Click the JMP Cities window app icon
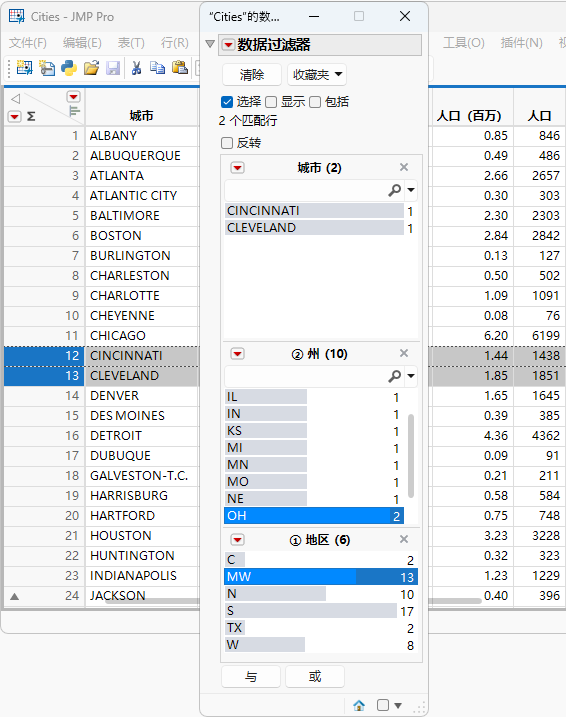This screenshot has width=566, height=717. point(16,16)
